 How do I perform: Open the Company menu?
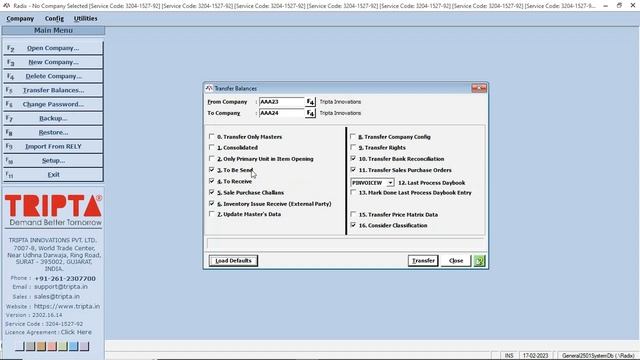click(20, 18)
